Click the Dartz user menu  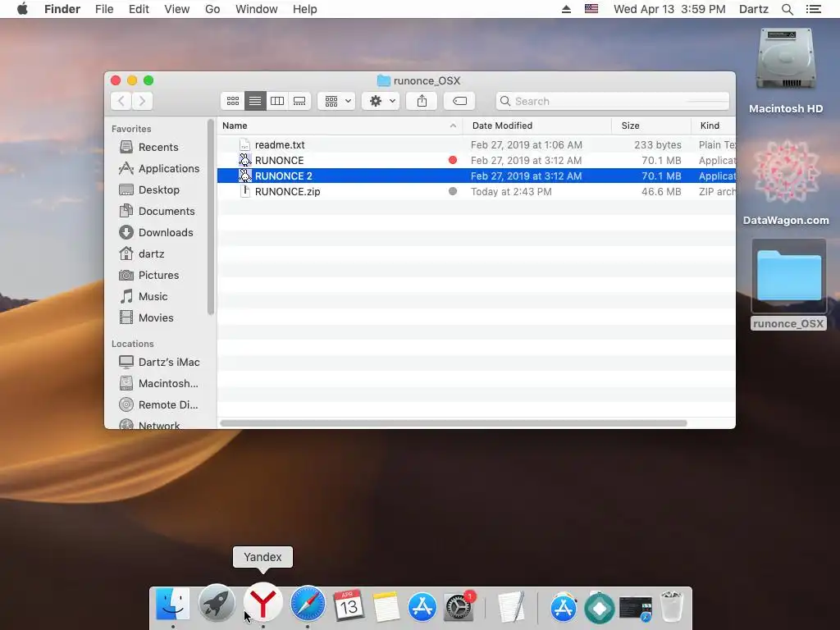(754, 9)
